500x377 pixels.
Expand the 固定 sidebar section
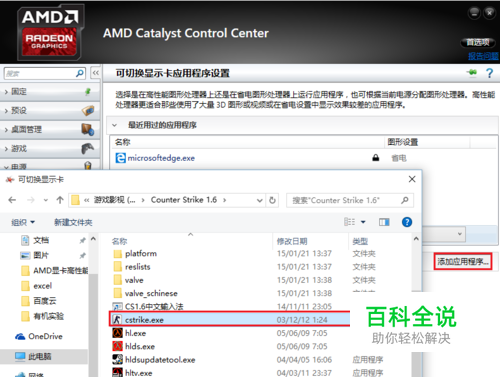(6, 92)
